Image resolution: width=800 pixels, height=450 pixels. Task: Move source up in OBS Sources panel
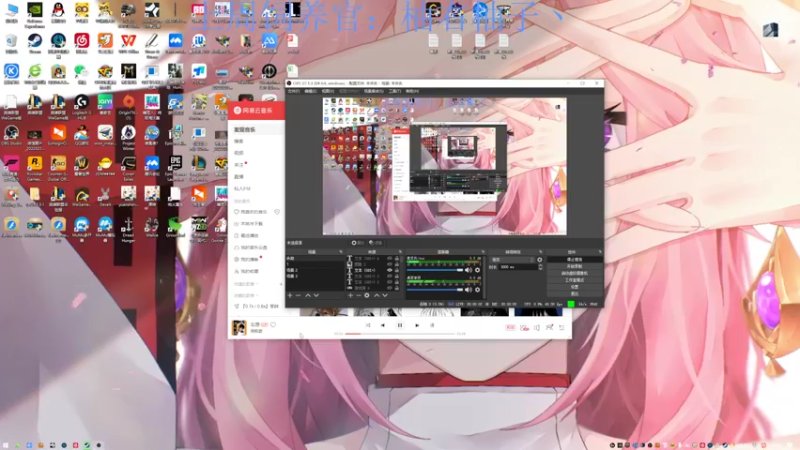pyautogui.click(x=377, y=295)
